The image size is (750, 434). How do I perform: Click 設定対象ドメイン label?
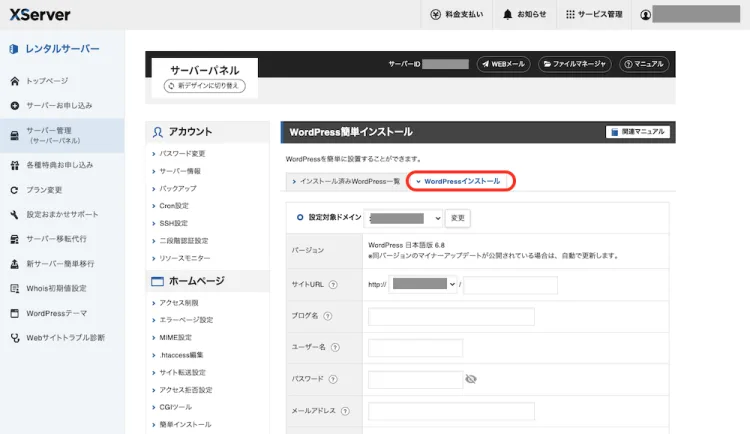point(335,217)
